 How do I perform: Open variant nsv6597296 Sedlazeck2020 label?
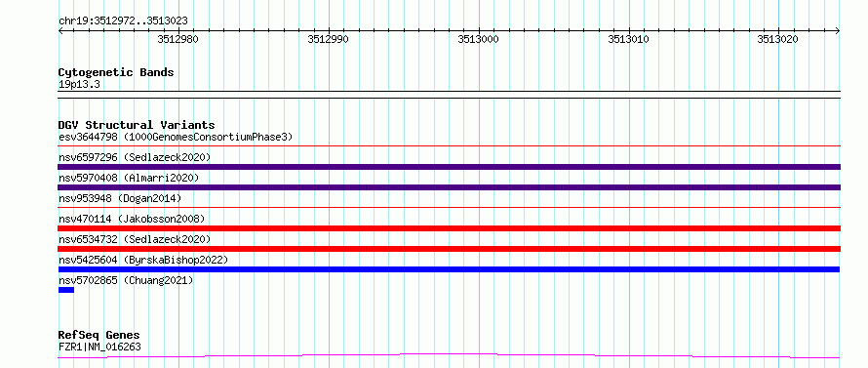(x=135, y=157)
